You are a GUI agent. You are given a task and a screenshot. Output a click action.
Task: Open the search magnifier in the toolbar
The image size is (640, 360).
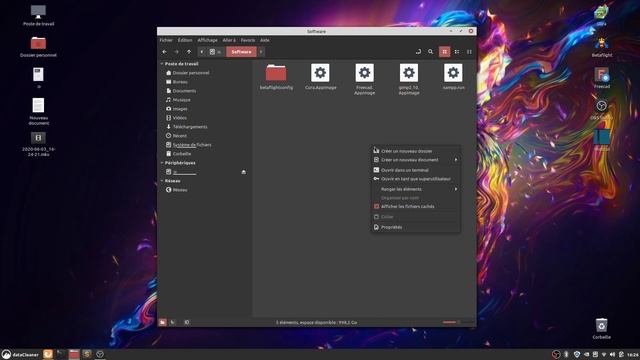431,52
